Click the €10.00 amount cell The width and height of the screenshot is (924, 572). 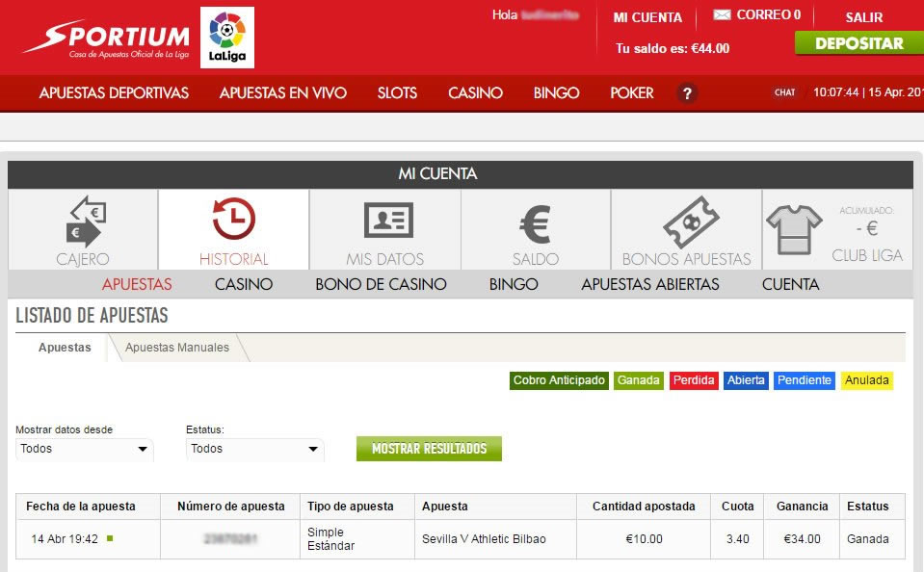click(x=644, y=539)
